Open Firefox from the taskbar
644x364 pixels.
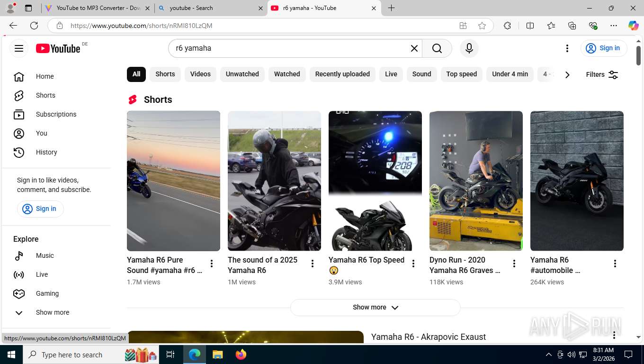click(x=241, y=355)
